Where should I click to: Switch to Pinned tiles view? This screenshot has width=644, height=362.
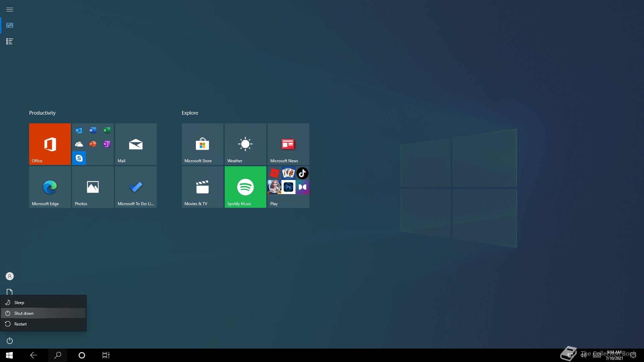[x=10, y=25]
